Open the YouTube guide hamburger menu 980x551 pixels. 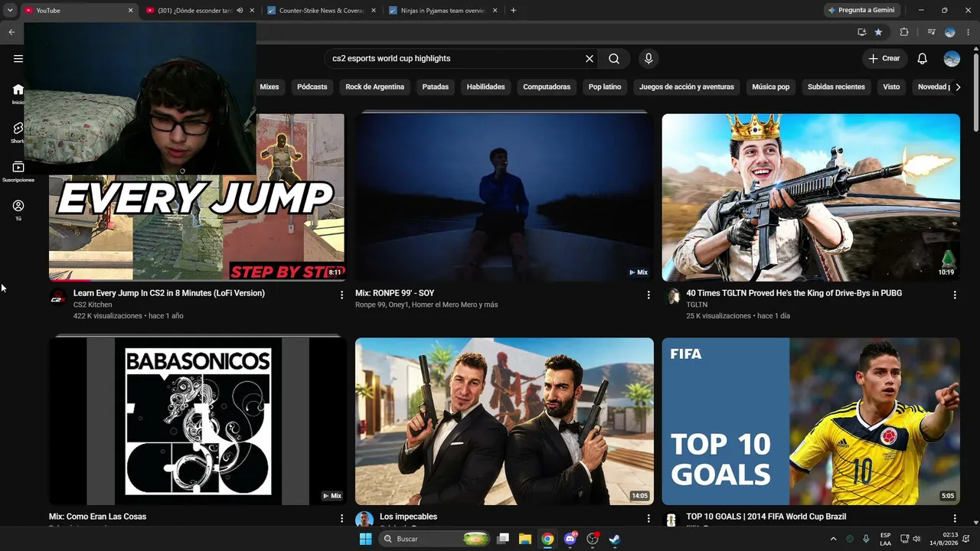pyautogui.click(x=18, y=58)
